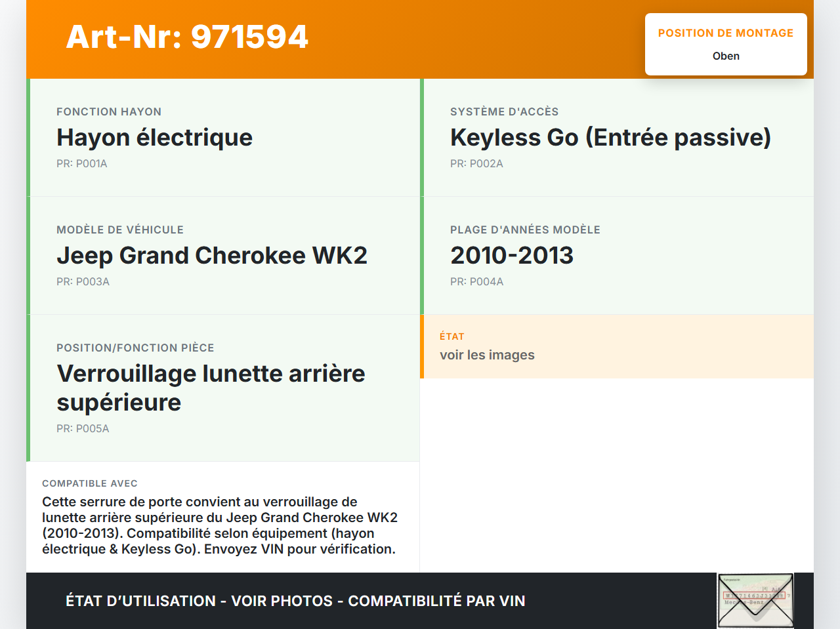Select the 'Compatible avec' label
Viewport: 840px width, 629px height.
(x=90, y=483)
